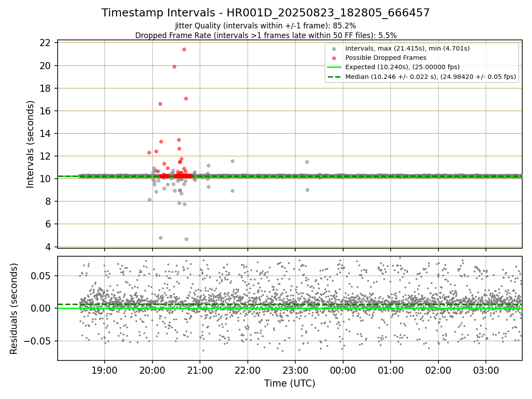Click the red dropped-frame point near 20 seconds

pyautogui.click(x=174, y=66)
